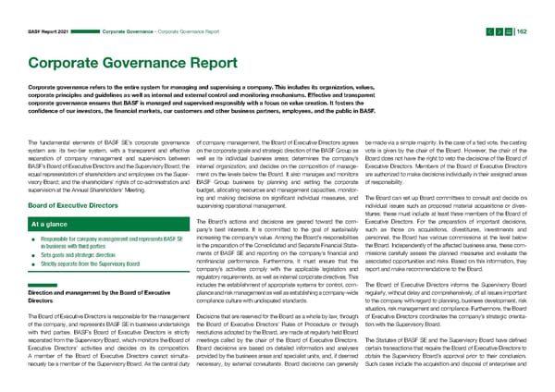Click the BASF Report 2021 header label
The image size is (555, 392).
pos(48,31)
